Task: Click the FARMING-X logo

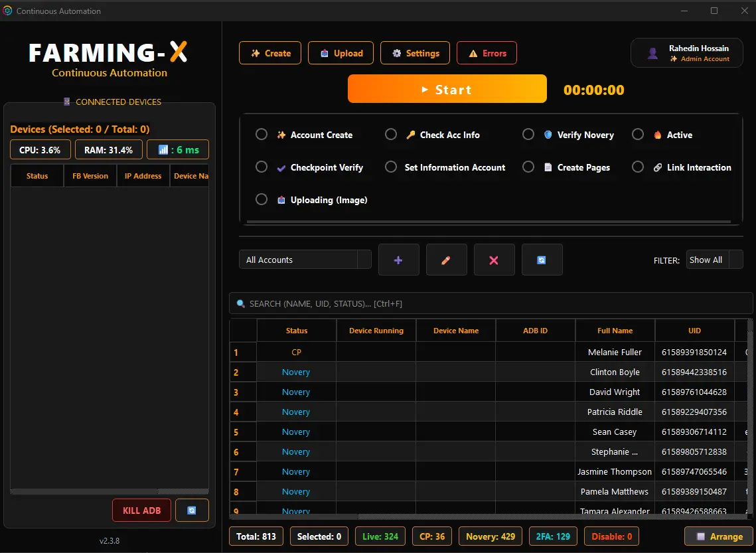Action: click(108, 52)
